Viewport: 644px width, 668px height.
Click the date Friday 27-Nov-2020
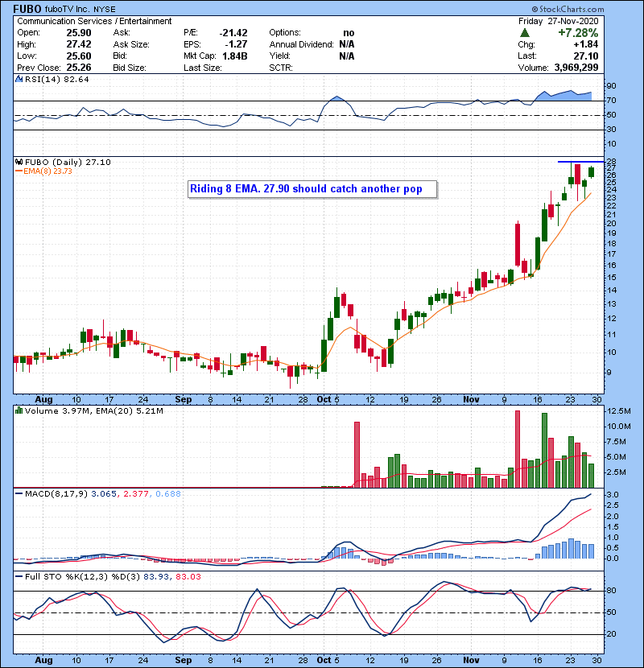(559, 21)
